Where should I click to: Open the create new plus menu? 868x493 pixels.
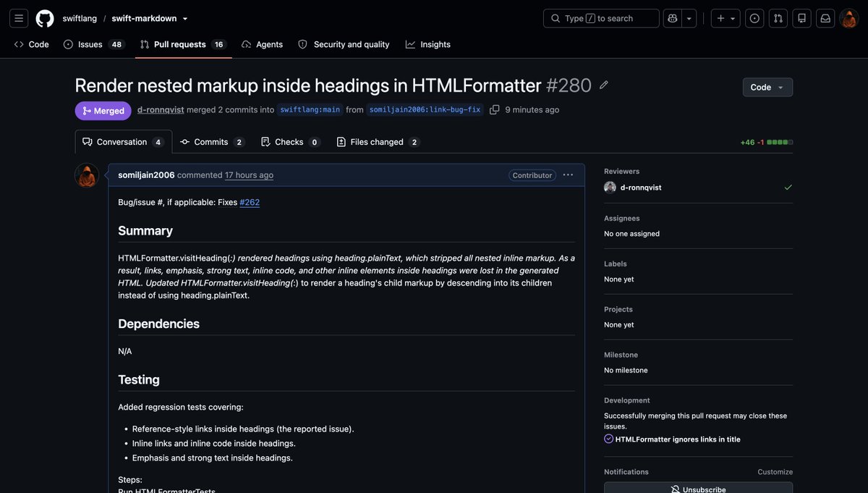[726, 18]
